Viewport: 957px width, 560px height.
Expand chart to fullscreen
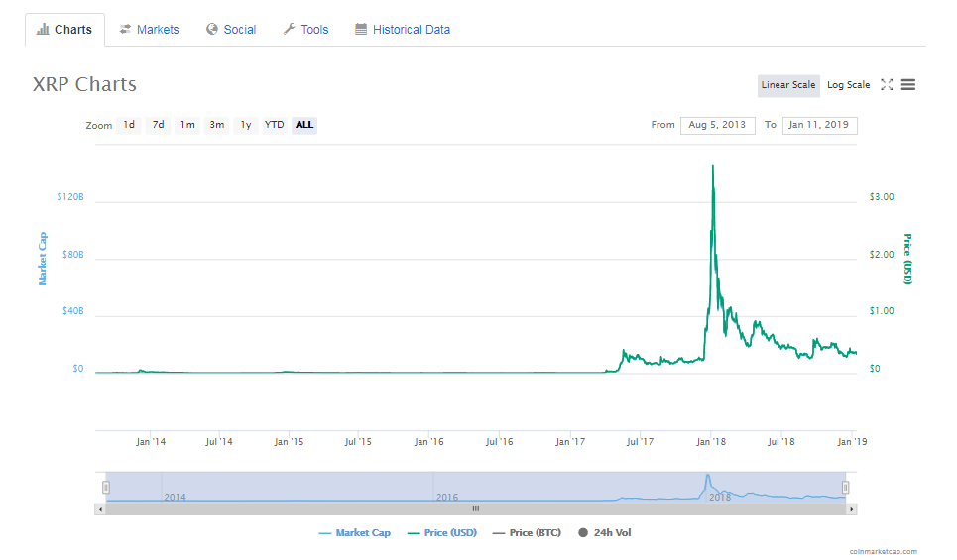click(887, 85)
